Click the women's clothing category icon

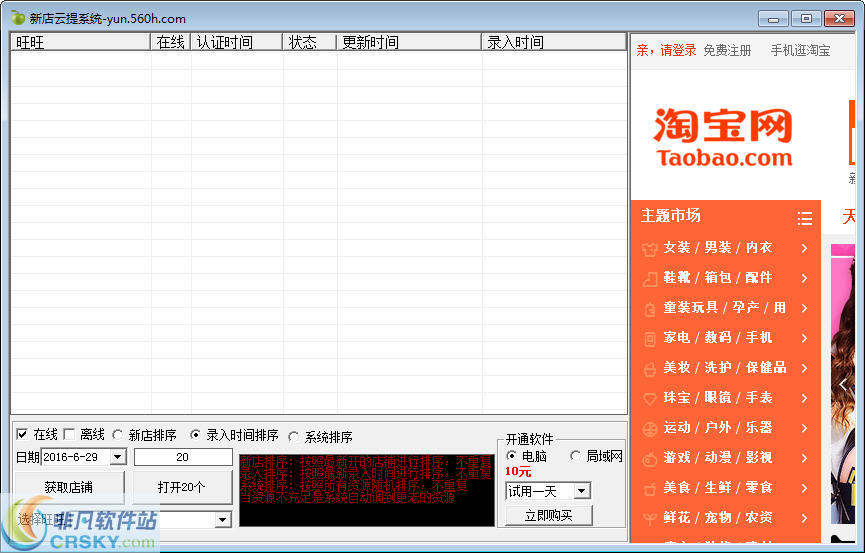pos(650,248)
